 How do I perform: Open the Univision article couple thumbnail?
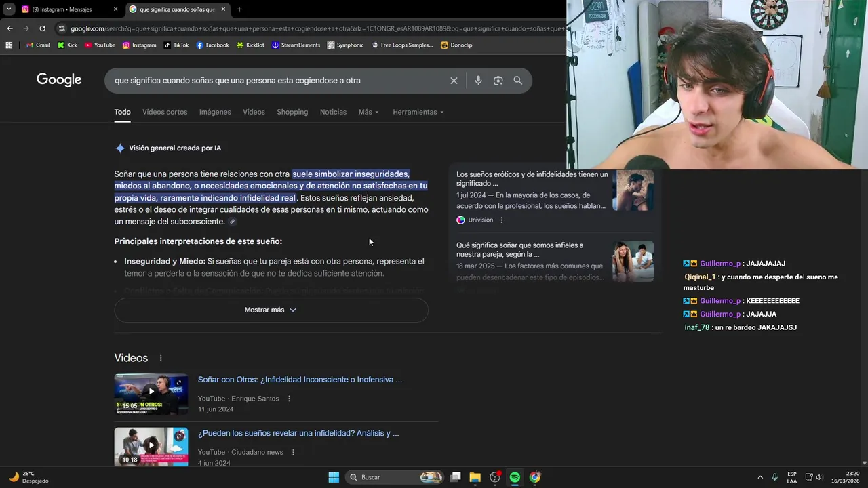(x=633, y=190)
